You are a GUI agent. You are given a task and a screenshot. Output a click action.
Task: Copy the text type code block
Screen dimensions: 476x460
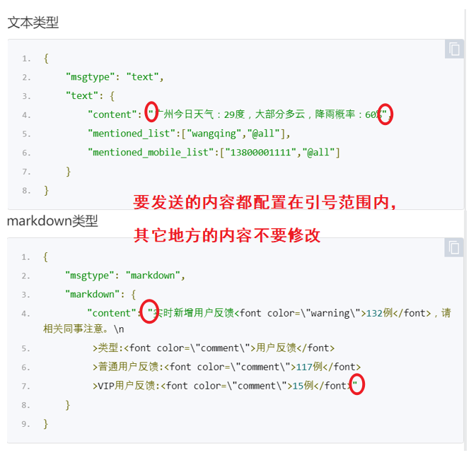[x=454, y=49]
